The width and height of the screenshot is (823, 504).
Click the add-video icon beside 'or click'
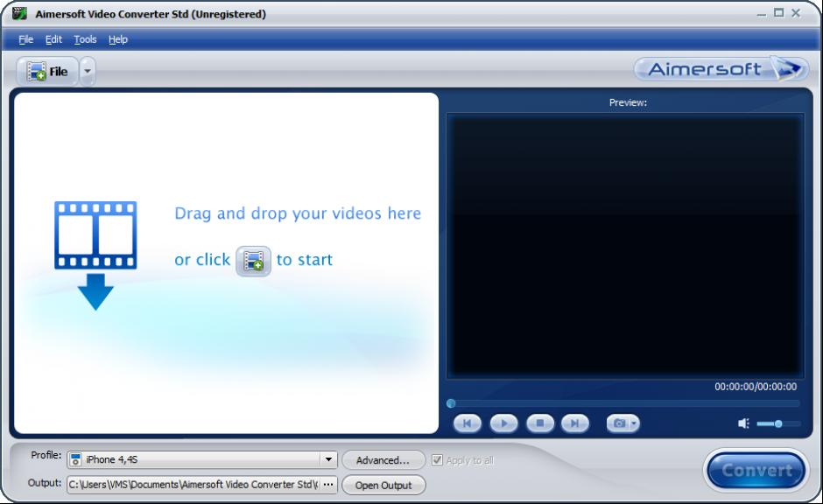pos(254,261)
